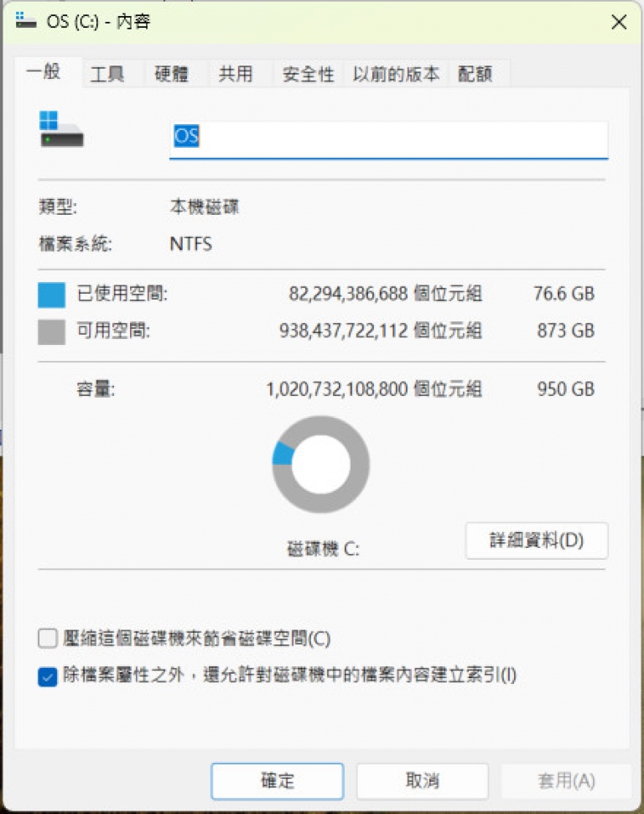Switch to the 配額 tab

(475, 74)
